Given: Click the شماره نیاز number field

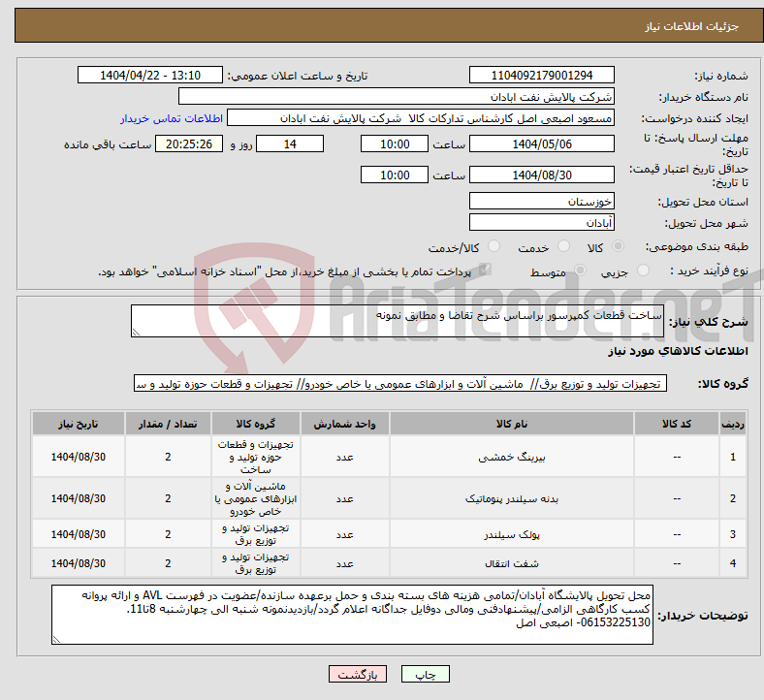Looking at the screenshot, I should tap(542, 76).
